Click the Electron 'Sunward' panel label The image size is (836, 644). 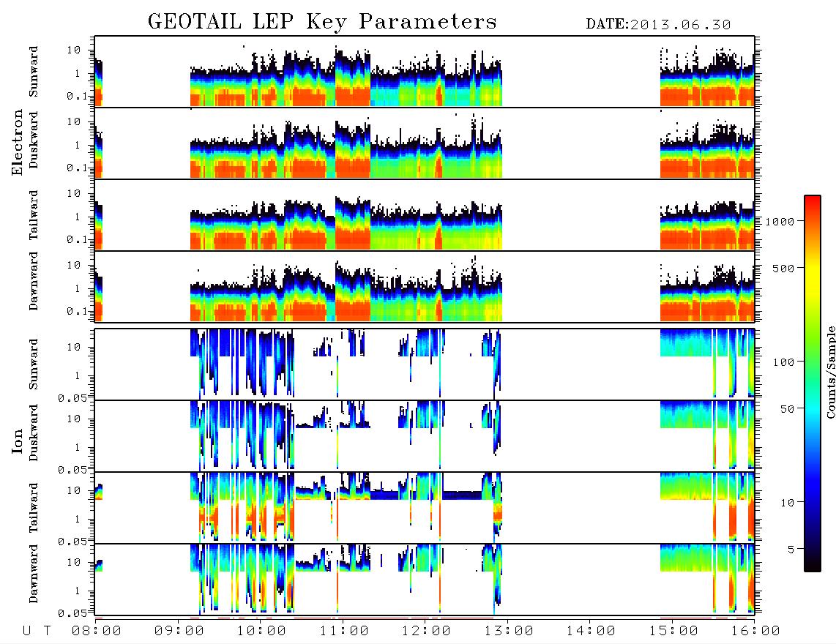coord(34,72)
